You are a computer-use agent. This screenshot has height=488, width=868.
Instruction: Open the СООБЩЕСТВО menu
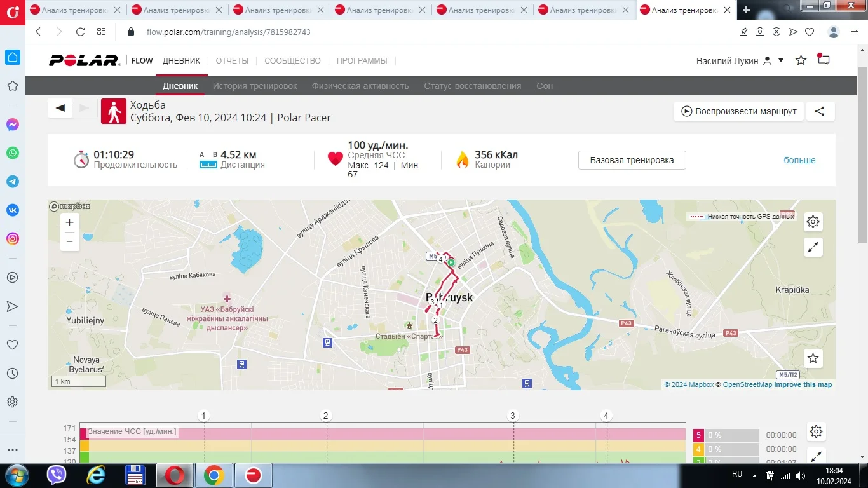coord(292,61)
